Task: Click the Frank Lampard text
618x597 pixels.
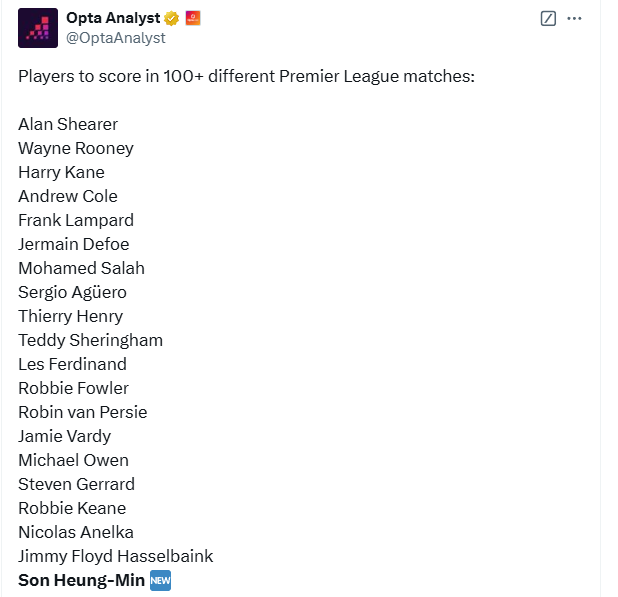Action: tap(75, 220)
